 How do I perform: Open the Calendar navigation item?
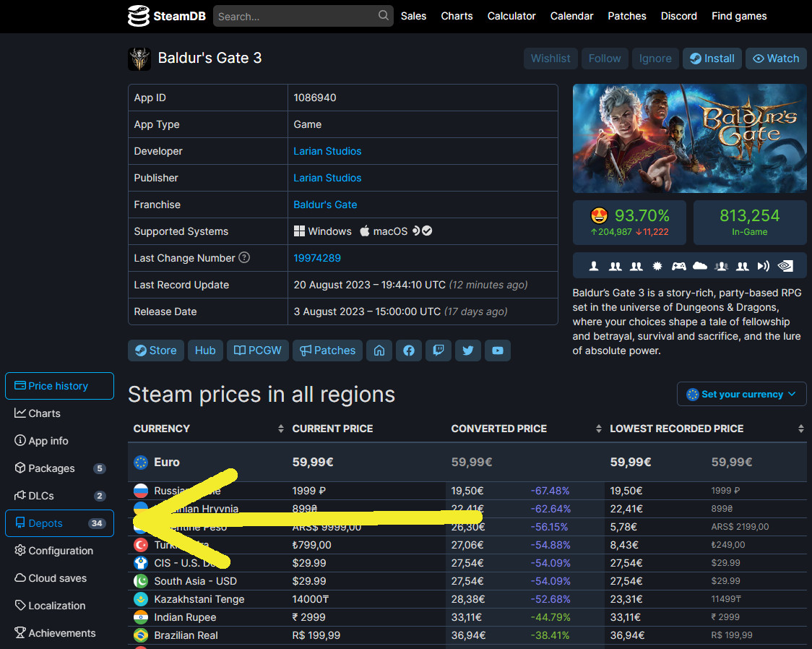pyautogui.click(x=571, y=16)
